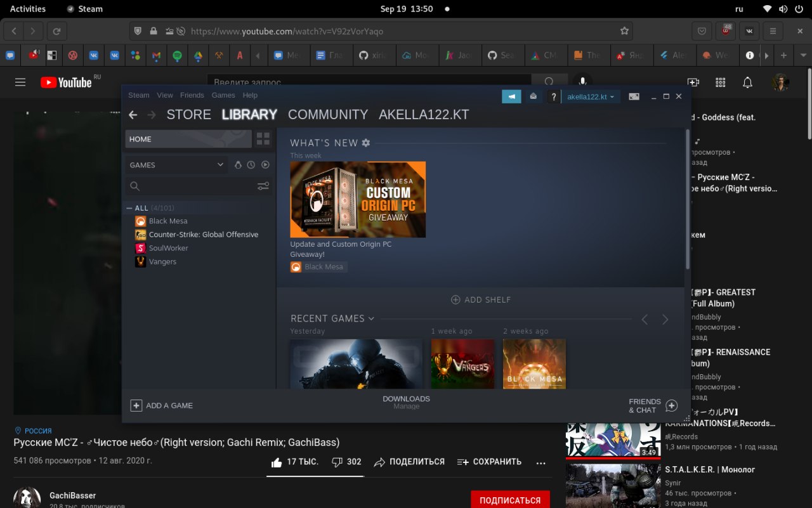Like the YouTube video (17 ТЫС.)
This screenshot has height=508, width=812.
pos(295,462)
